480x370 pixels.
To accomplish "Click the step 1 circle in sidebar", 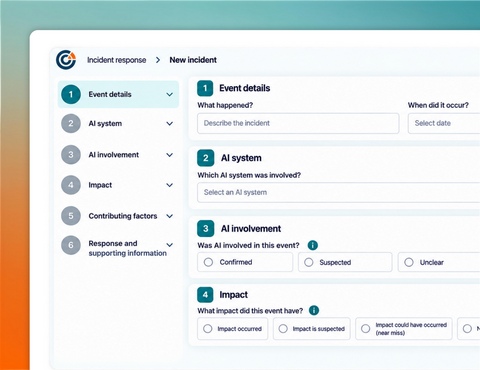I will coord(71,94).
